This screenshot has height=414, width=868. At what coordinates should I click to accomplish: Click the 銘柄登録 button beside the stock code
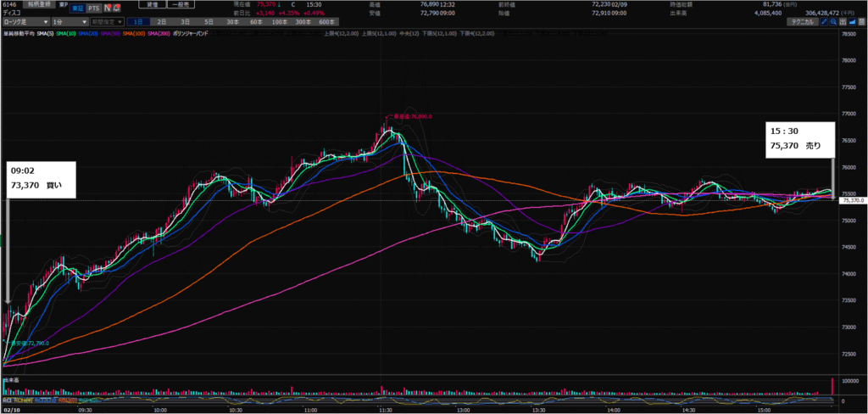click(x=42, y=4)
